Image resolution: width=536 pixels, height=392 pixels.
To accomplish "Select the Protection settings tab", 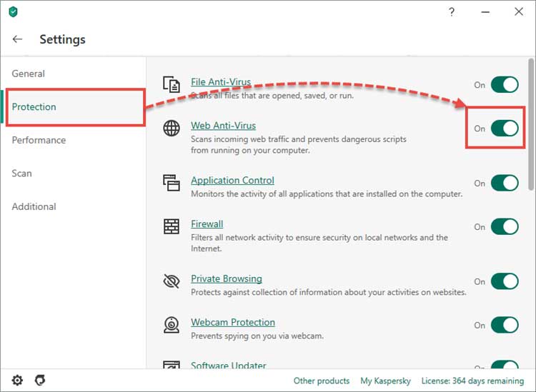I will 34,107.
